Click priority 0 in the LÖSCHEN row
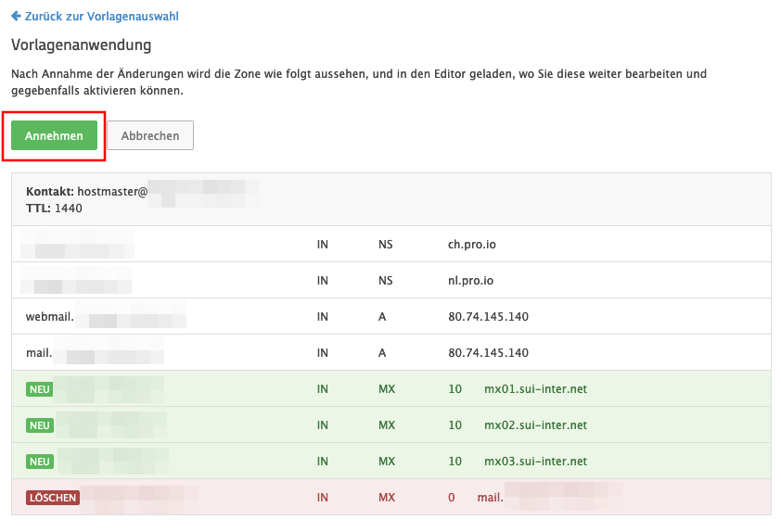The width and height of the screenshot is (781, 532). [452, 498]
